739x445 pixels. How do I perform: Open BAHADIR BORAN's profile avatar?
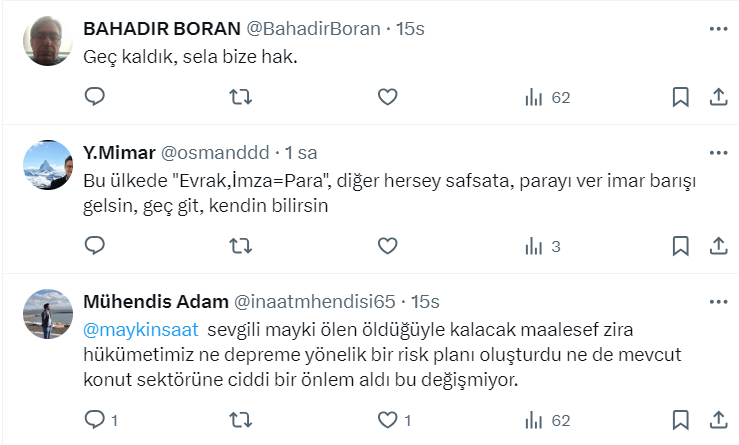[x=49, y=42]
